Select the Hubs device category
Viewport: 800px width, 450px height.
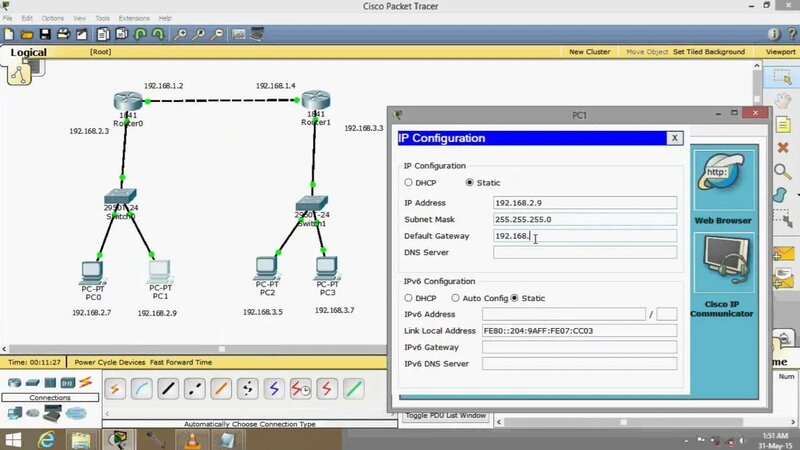coord(50,382)
